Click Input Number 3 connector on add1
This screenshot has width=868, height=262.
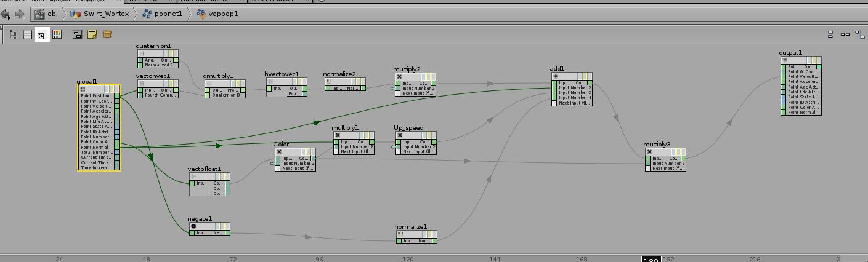click(x=554, y=92)
